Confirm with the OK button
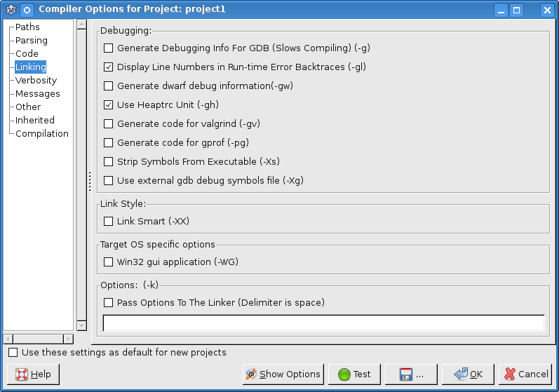This screenshot has height=392, width=559. (468, 374)
